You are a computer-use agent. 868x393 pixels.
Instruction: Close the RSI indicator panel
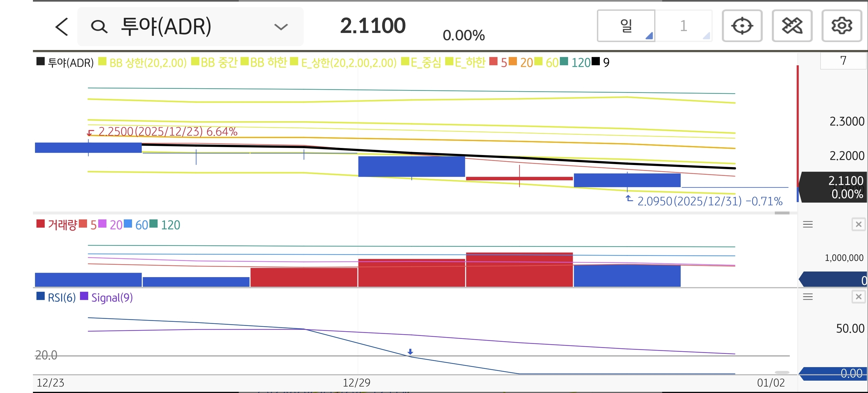(858, 297)
